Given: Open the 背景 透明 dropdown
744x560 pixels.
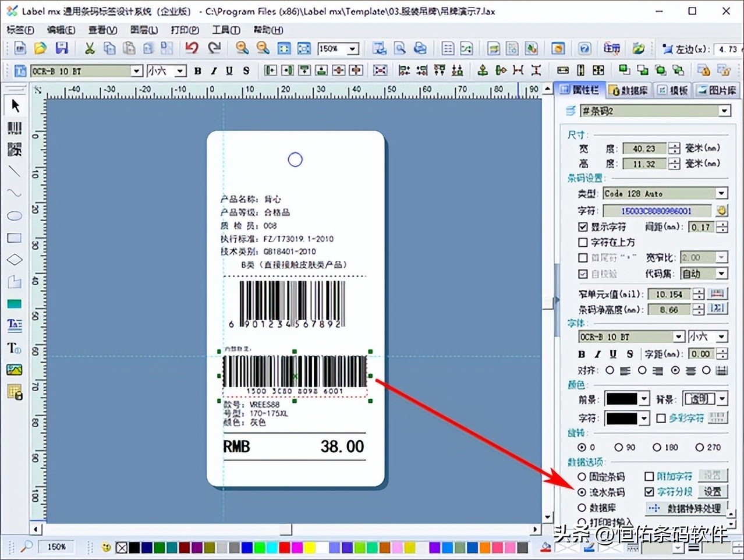Looking at the screenshot, I should point(722,399).
